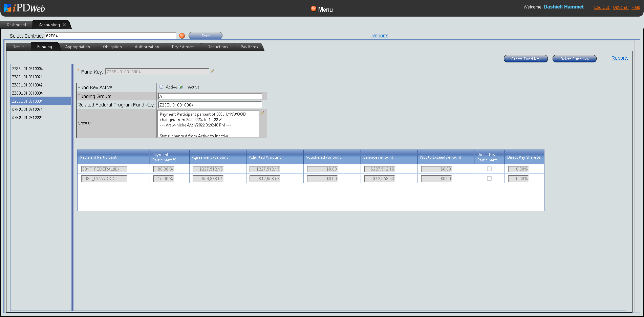The image size is (644, 317).
Task: Select the Active radio button
Action: 161,87
